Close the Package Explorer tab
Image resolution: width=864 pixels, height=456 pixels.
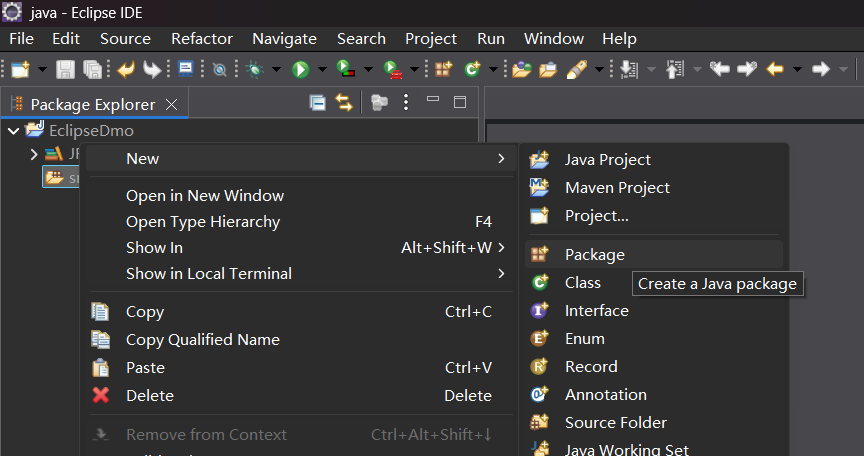pos(172,105)
